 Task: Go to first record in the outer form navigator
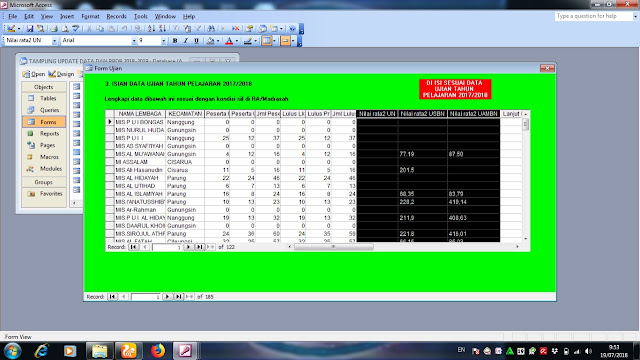tap(112, 297)
